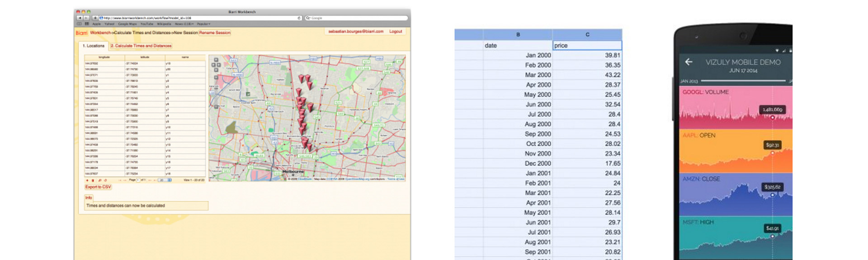The height and width of the screenshot is (260, 868).
Task: Tap the $41.91 value tooltip
Action: [772, 228]
